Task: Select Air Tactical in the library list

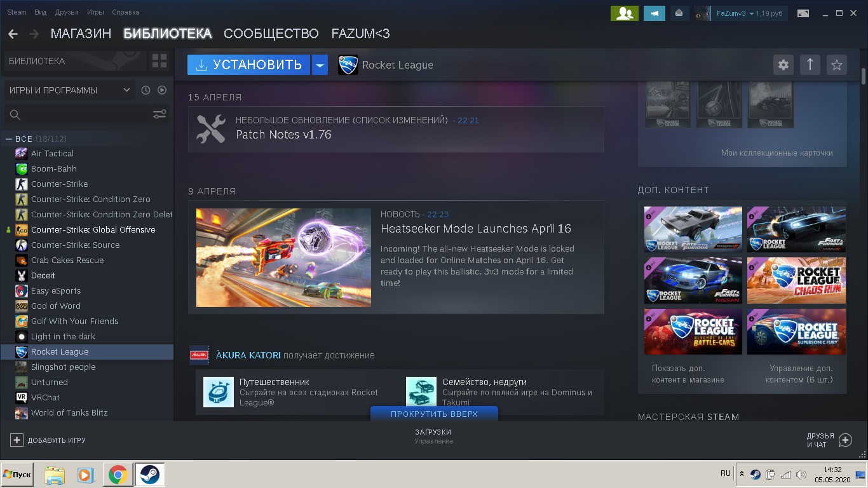Action: (87, 153)
